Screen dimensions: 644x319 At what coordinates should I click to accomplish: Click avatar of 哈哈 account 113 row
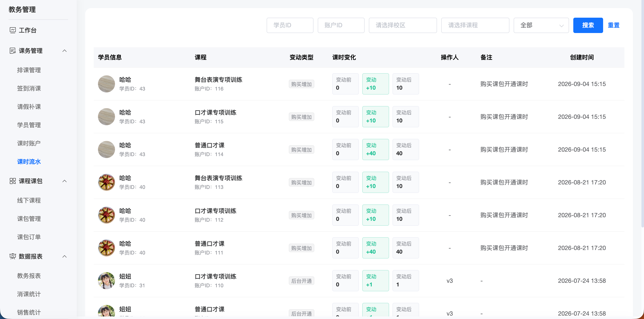pos(106,182)
